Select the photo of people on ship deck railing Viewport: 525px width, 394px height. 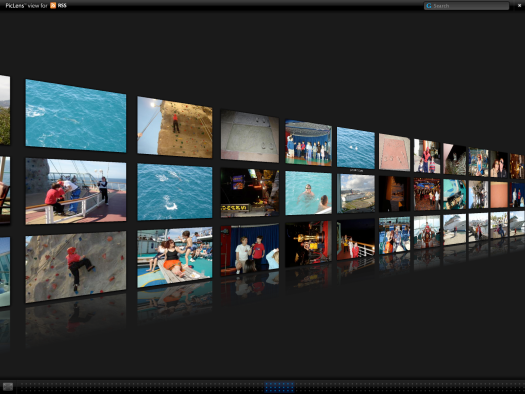click(x=76, y=191)
